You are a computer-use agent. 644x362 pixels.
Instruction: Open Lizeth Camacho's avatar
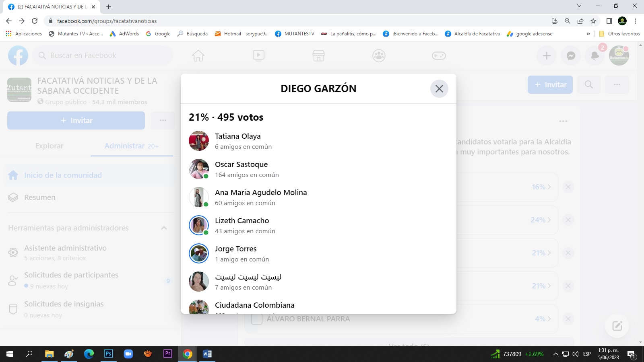click(x=199, y=225)
